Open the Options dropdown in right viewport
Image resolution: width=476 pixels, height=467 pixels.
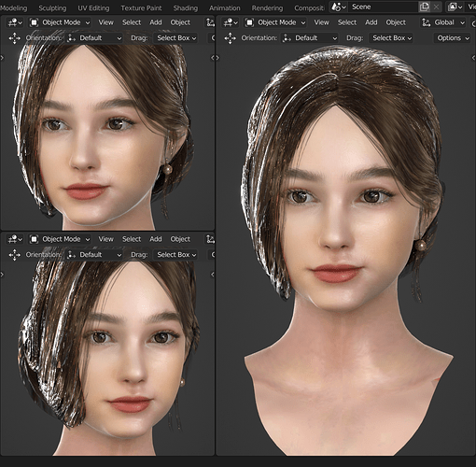(x=453, y=38)
